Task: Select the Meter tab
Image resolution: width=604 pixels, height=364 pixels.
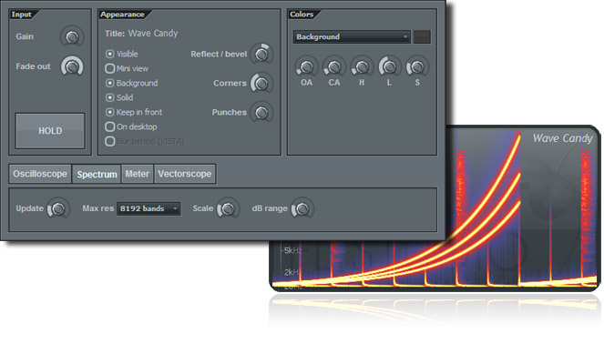Action: (138, 173)
